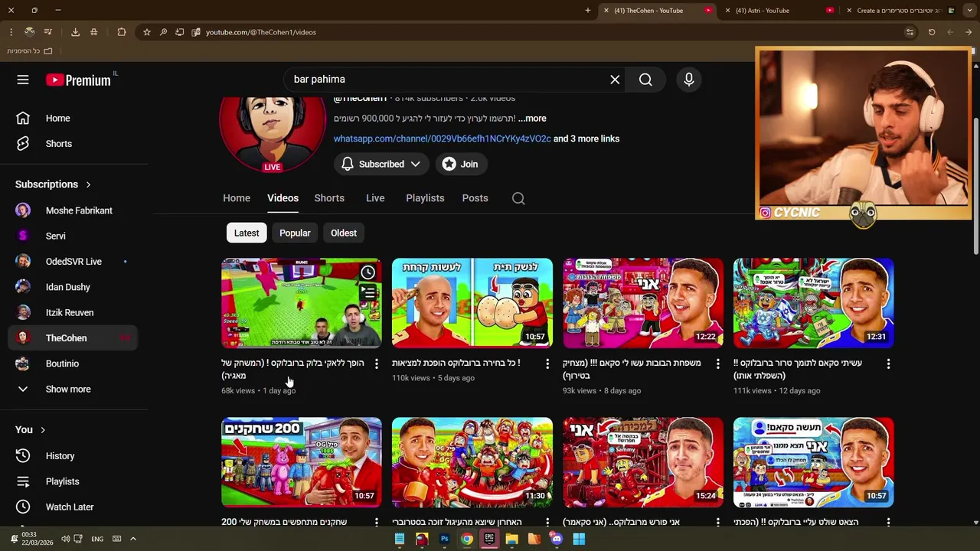Switch to the channel Live tab

click(x=375, y=198)
